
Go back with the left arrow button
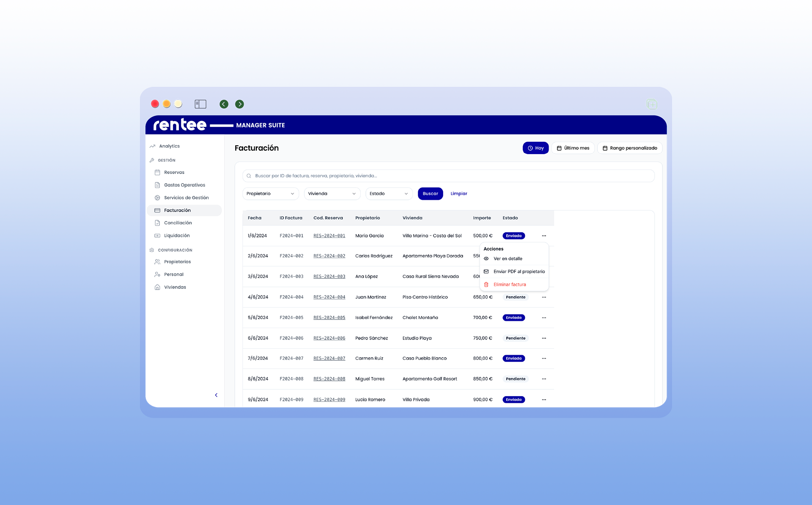coord(224,104)
